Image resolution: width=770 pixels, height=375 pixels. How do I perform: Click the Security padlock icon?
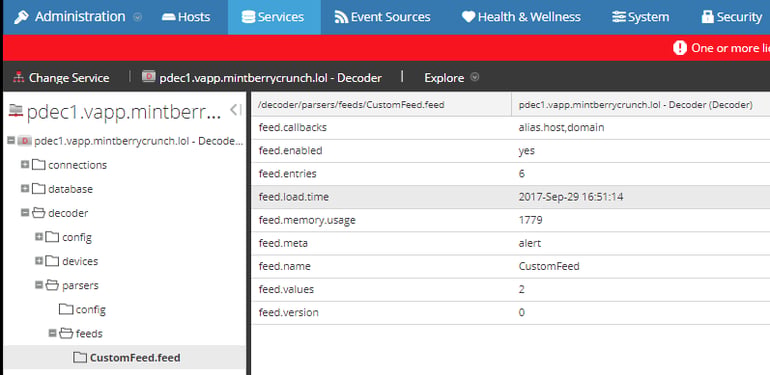click(x=707, y=17)
